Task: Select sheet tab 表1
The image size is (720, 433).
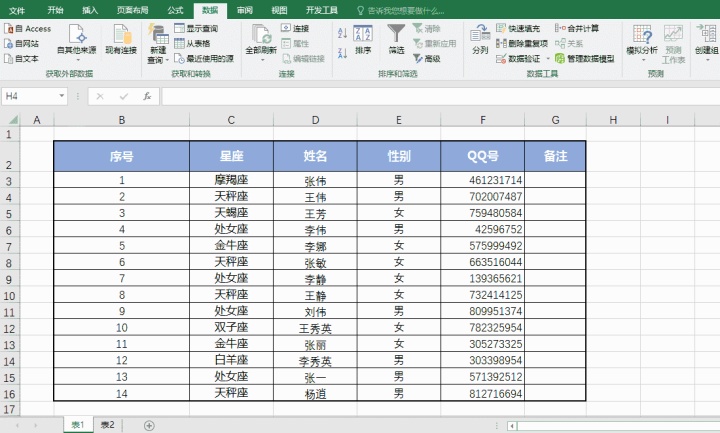Action: tap(78, 425)
